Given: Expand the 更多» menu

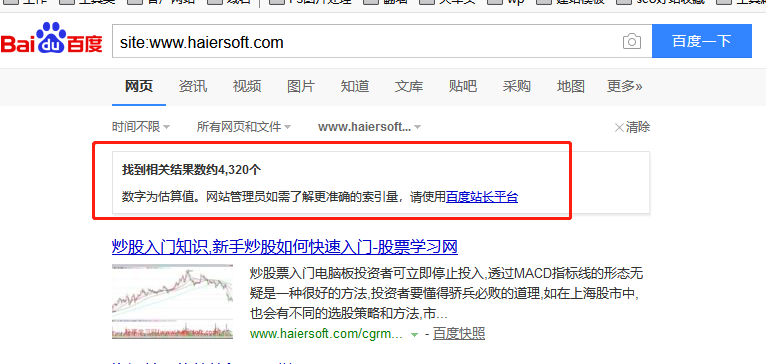Looking at the screenshot, I should [x=624, y=86].
